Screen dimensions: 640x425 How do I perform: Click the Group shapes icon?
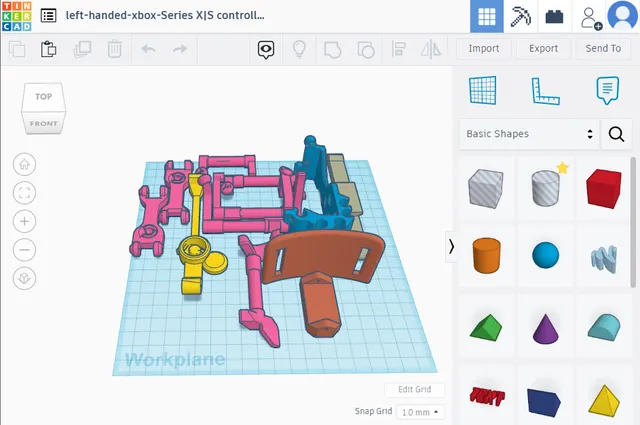pyautogui.click(x=333, y=50)
